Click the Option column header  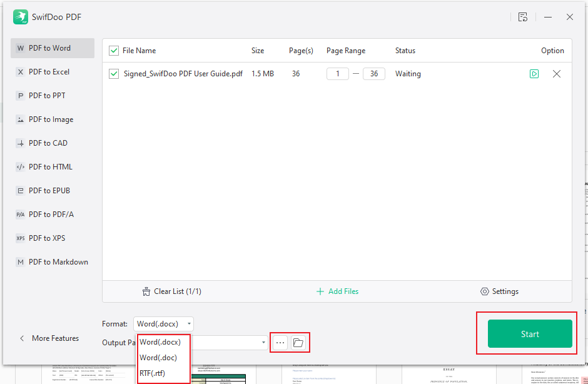point(552,51)
